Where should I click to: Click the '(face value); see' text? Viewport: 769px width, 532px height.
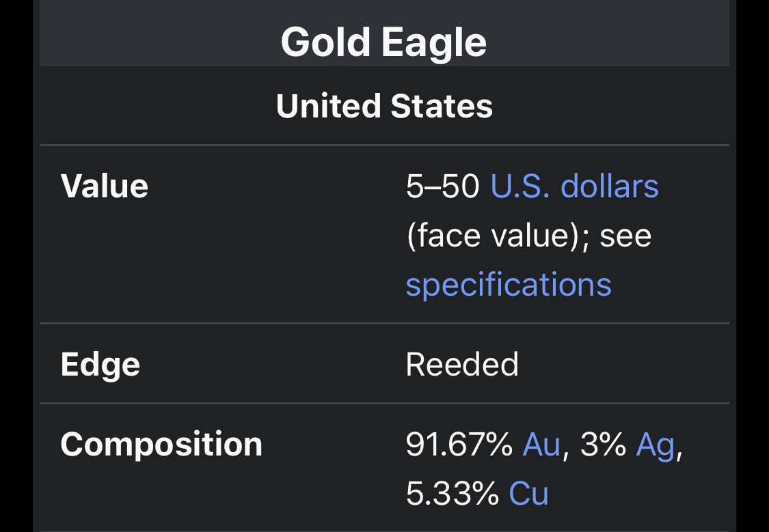[528, 236]
